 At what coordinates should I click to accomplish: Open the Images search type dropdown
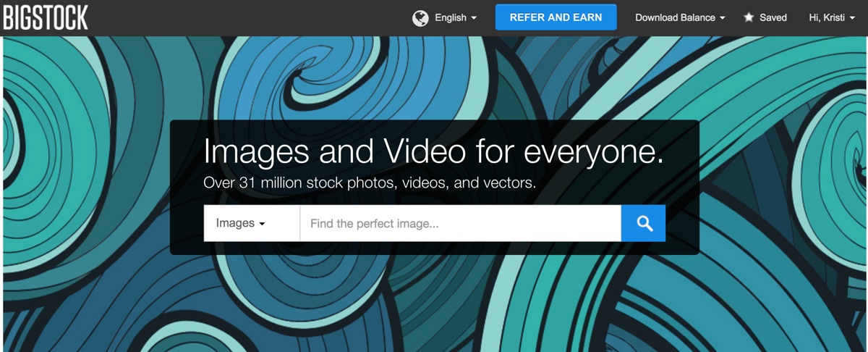coord(252,223)
